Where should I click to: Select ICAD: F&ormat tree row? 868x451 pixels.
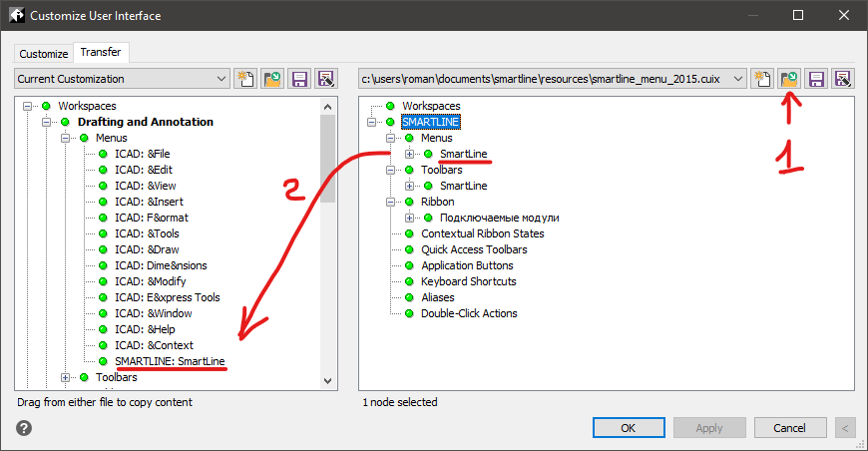tap(152, 219)
